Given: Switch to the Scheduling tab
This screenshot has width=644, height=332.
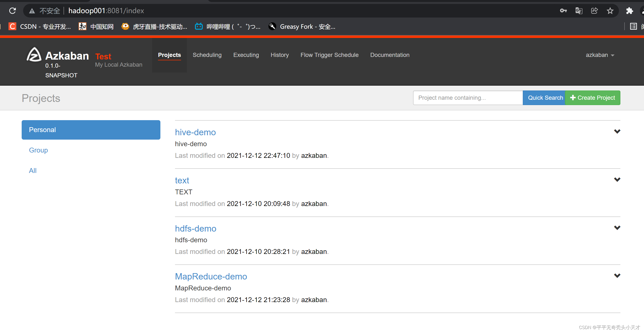Looking at the screenshot, I should pos(207,55).
